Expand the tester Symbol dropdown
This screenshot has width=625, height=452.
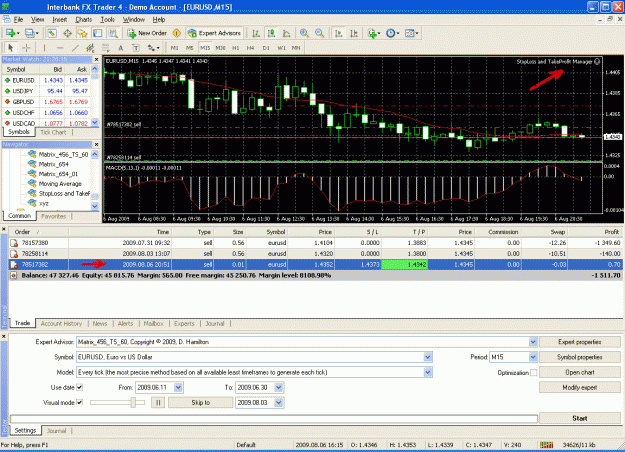coord(428,357)
